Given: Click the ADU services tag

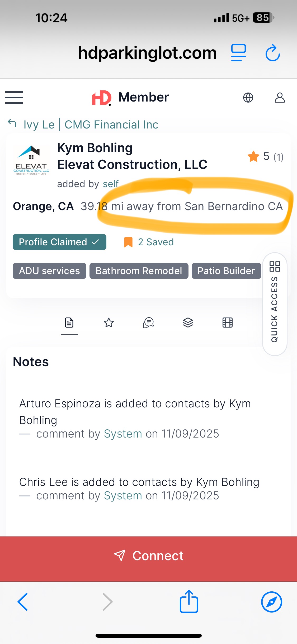Looking at the screenshot, I should click(x=49, y=271).
